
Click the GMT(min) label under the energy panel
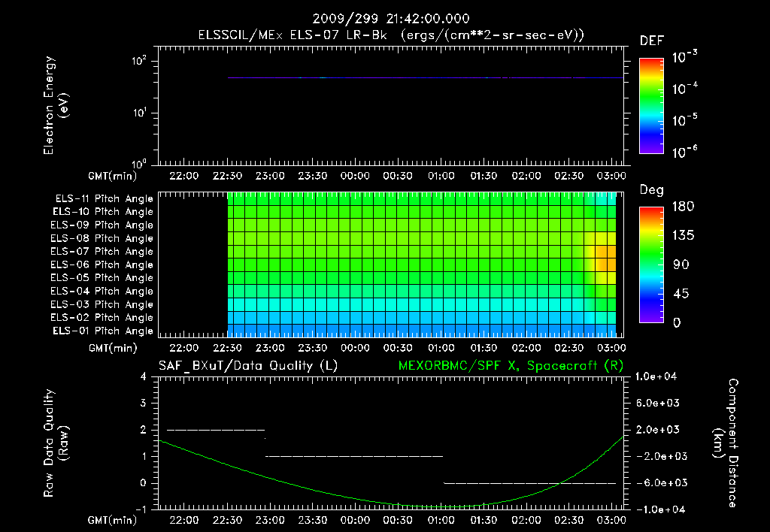pyautogui.click(x=113, y=176)
